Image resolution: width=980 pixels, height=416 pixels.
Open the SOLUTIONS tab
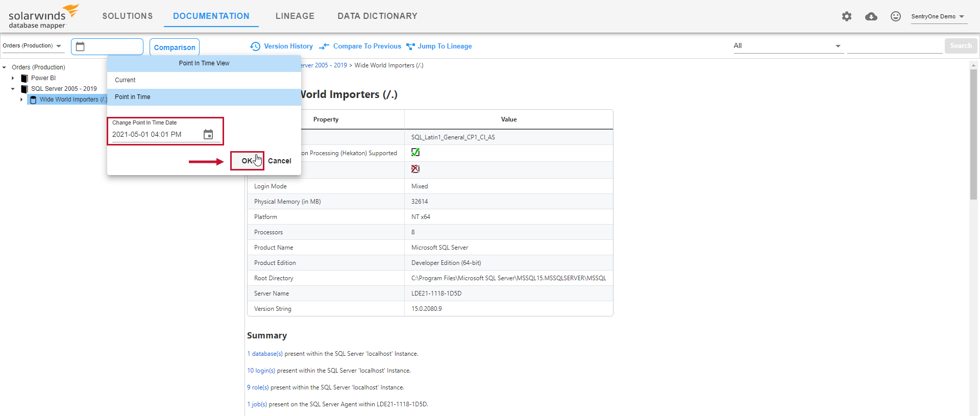[x=128, y=16]
